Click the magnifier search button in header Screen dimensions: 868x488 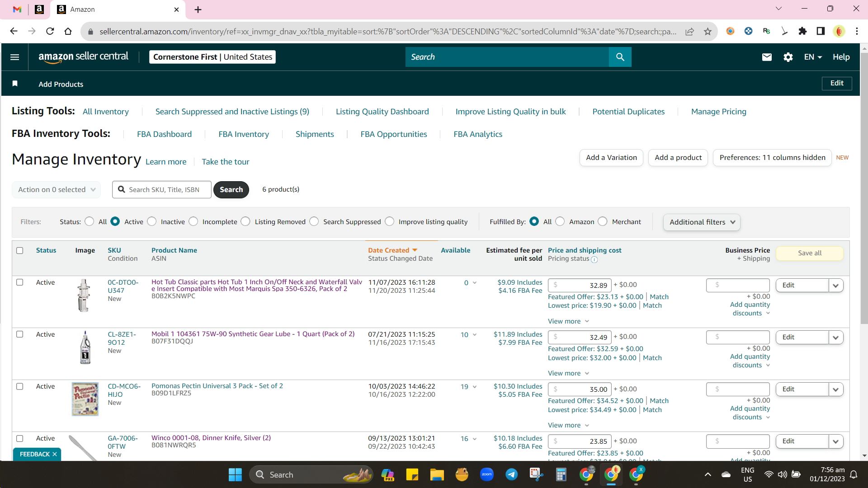point(620,57)
